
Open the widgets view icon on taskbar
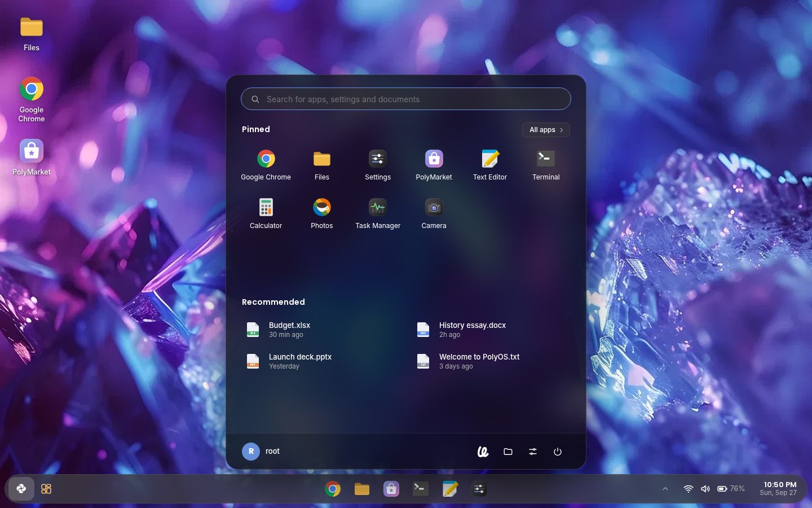click(46, 489)
